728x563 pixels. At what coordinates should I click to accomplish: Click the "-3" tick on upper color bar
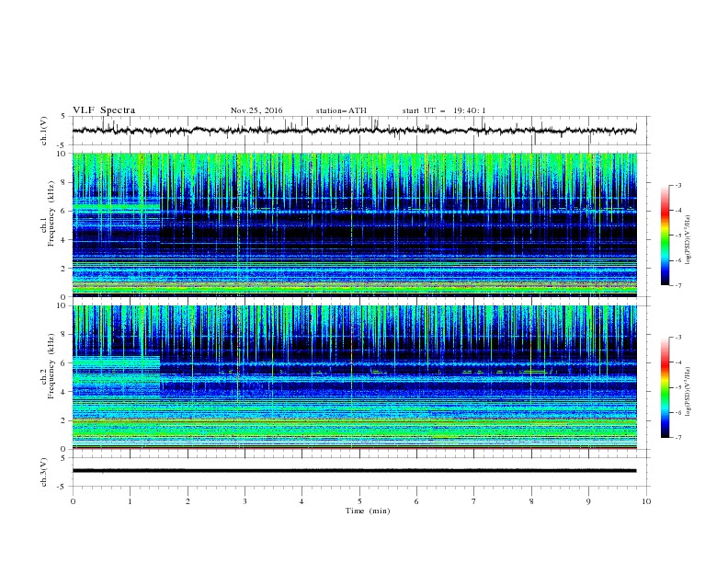click(678, 185)
